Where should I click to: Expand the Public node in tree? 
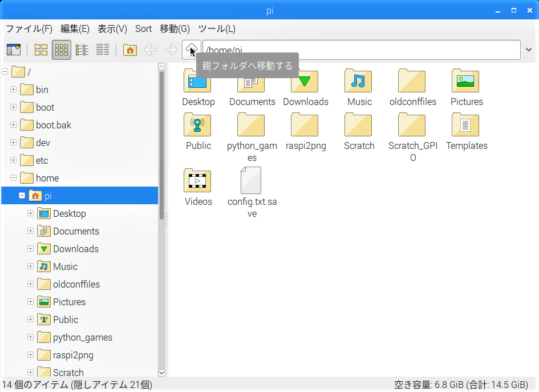[31, 320]
